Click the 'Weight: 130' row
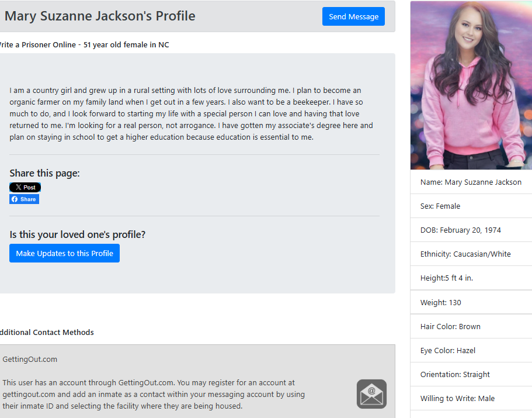The image size is (532, 418). point(471,302)
